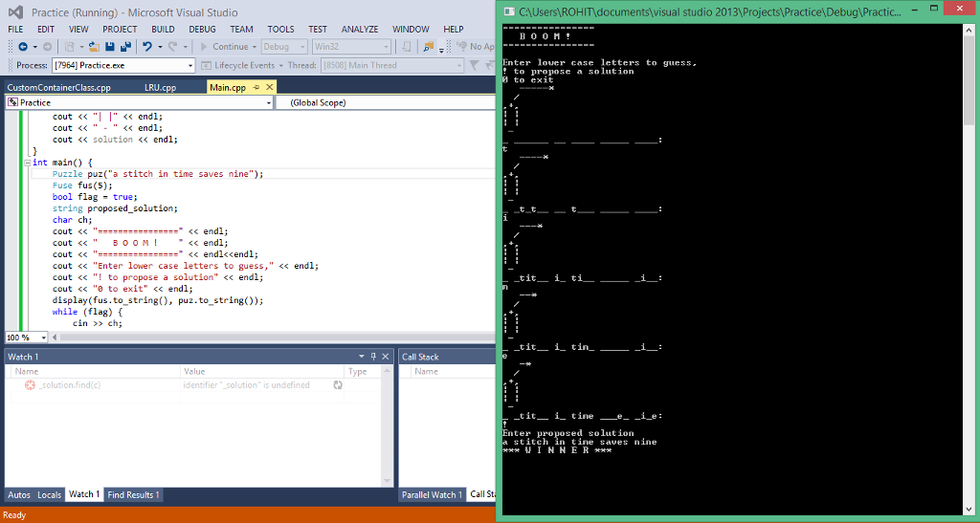Switch to Find Results 1 tab

133,494
